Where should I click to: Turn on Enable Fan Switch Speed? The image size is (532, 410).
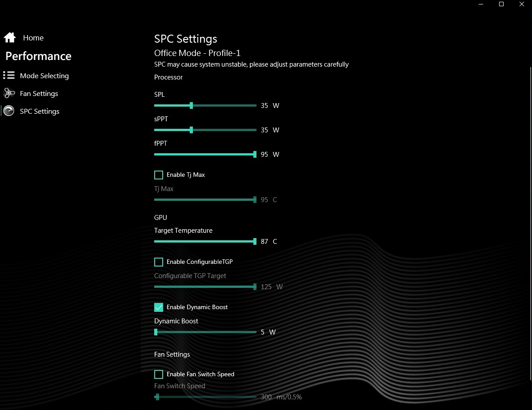159,374
